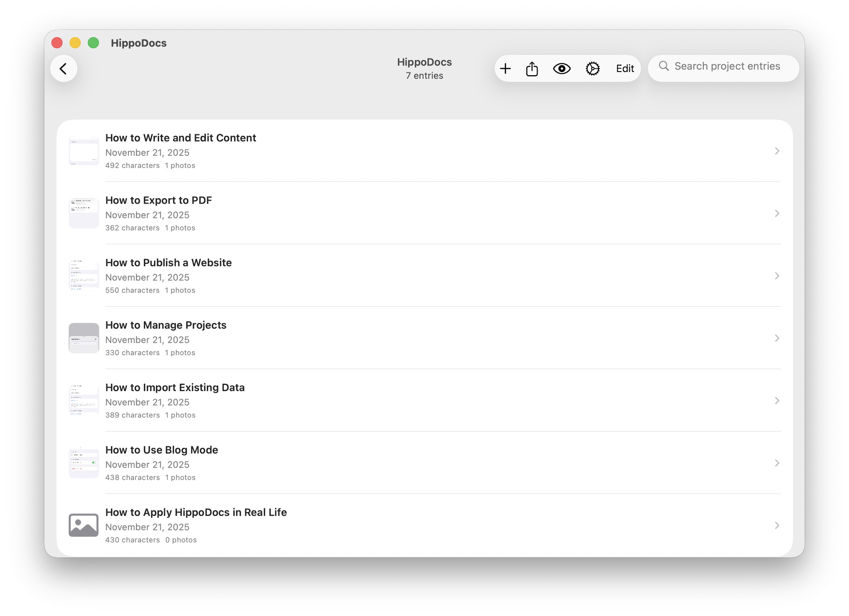Click placeholder image icon of Real Life entry
The width and height of the screenshot is (849, 616).
click(x=83, y=525)
